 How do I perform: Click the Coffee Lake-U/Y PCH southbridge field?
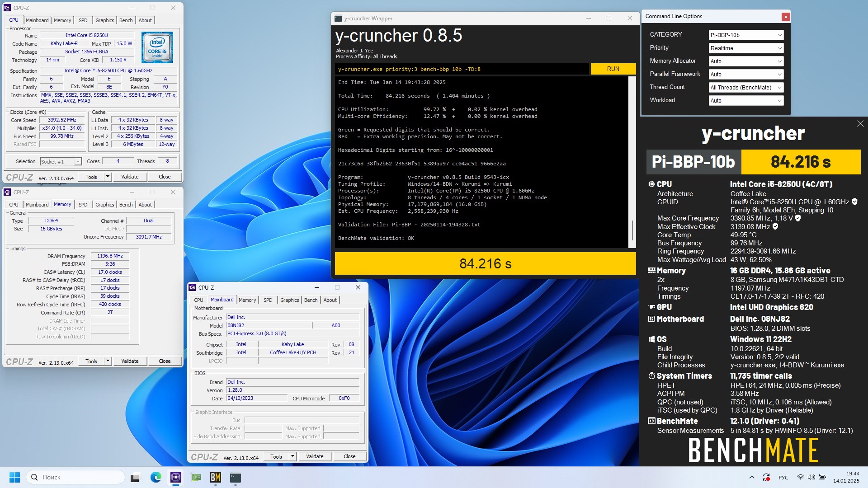pos(293,352)
